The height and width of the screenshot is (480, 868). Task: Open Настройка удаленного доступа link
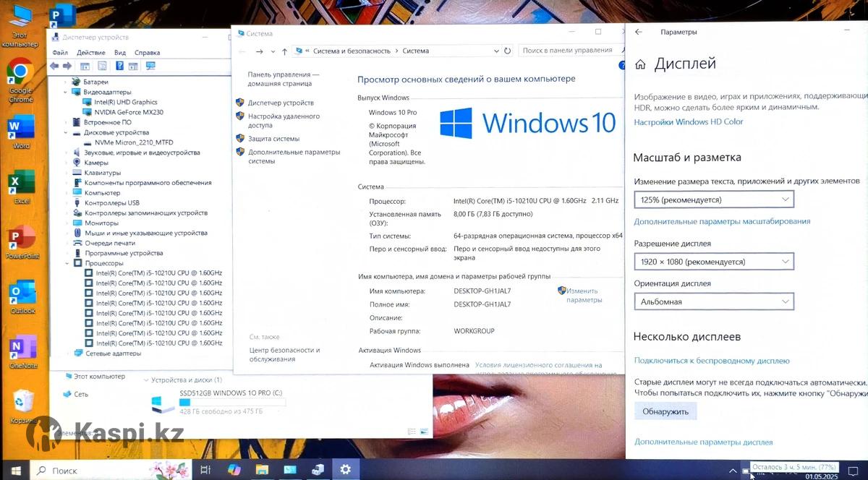click(x=284, y=120)
